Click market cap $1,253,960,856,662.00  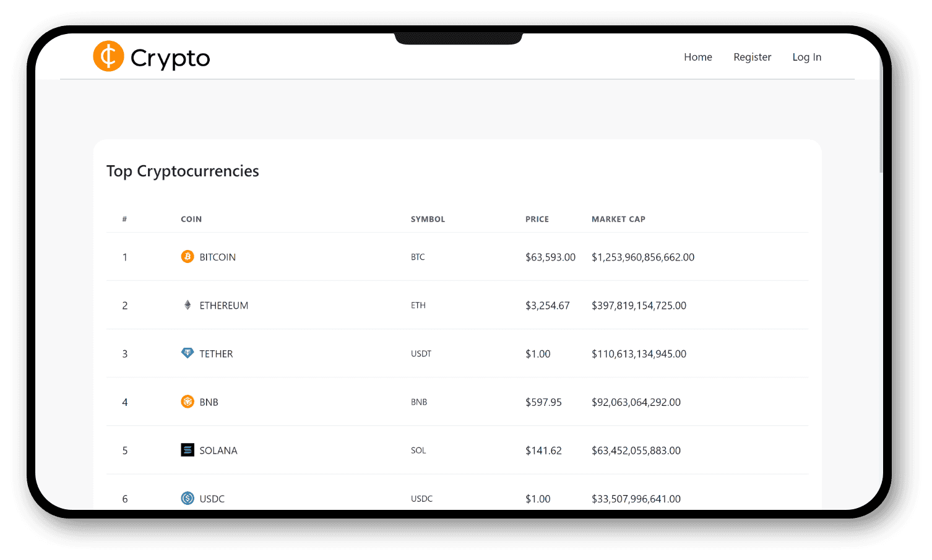[643, 257]
